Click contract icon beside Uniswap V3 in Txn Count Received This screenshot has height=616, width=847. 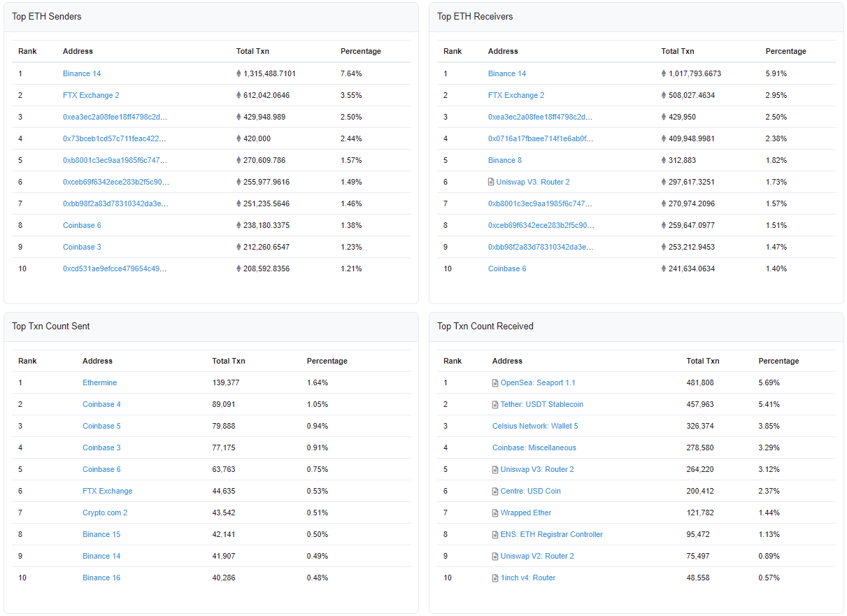point(495,469)
